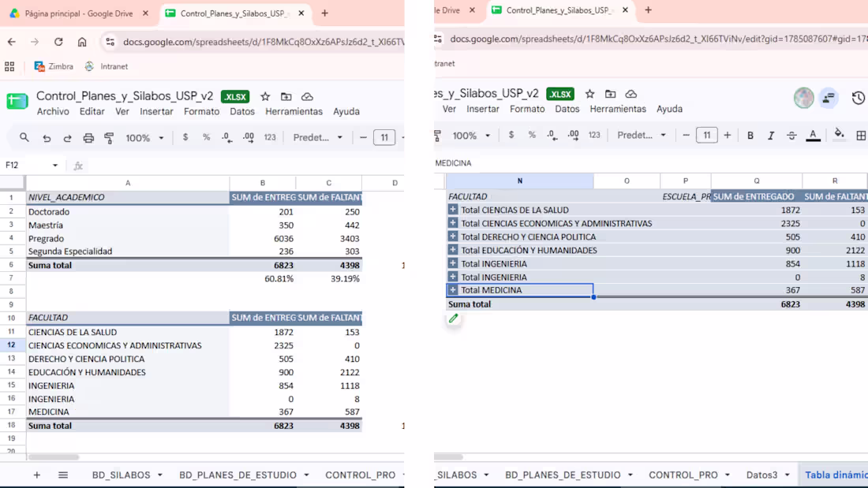
Task: Switch to Google Drive tab in left window
Action: click(79, 13)
